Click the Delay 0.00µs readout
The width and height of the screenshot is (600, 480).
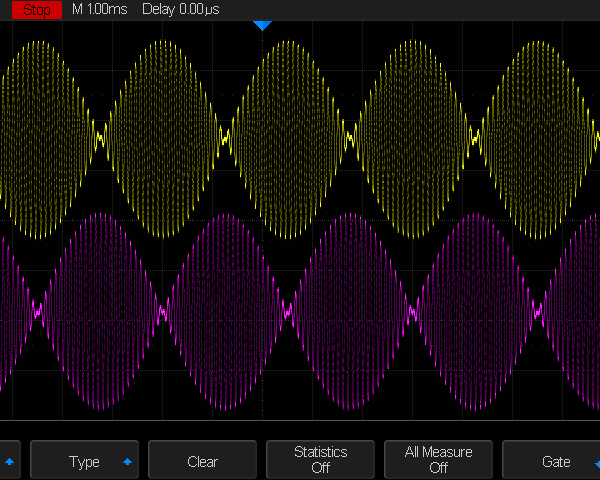tap(179, 9)
